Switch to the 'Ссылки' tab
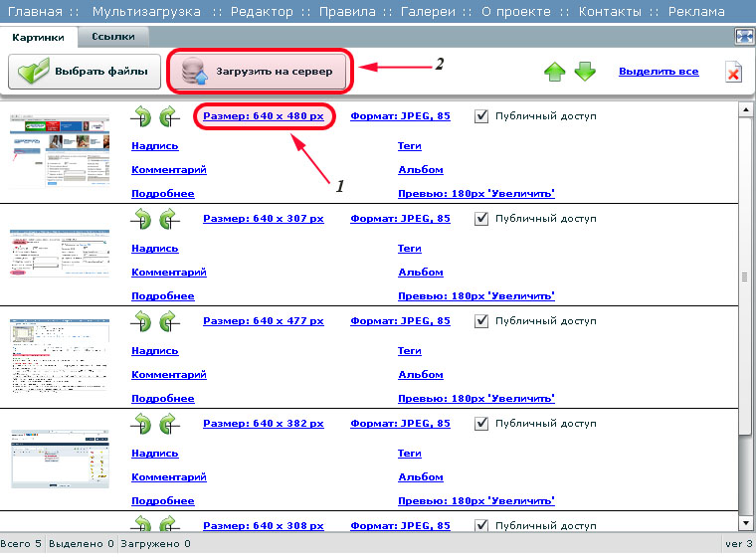Viewport: 756px width, 557px height. coord(113,37)
